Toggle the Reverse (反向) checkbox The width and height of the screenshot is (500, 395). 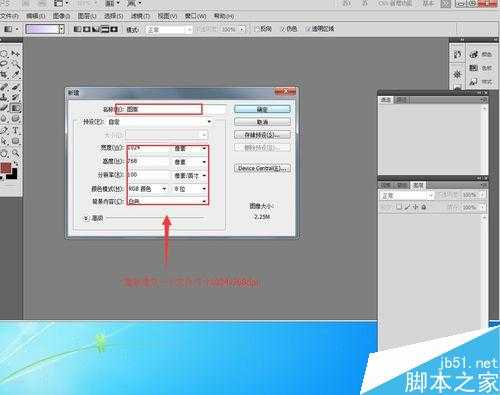pyautogui.click(x=257, y=29)
